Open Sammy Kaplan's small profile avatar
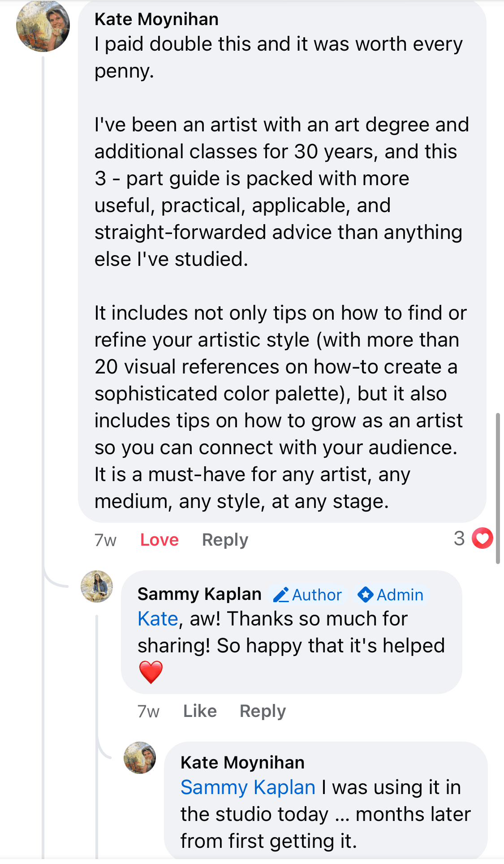 97,586
